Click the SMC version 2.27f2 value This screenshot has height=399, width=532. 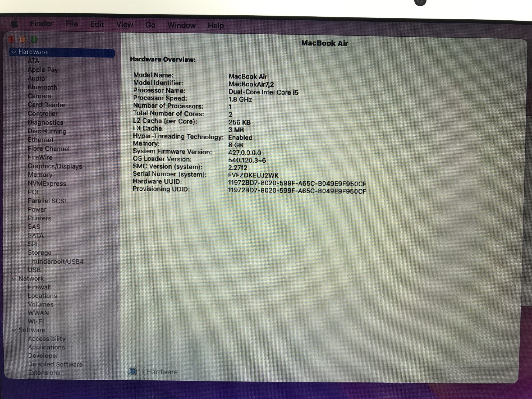pyautogui.click(x=238, y=168)
